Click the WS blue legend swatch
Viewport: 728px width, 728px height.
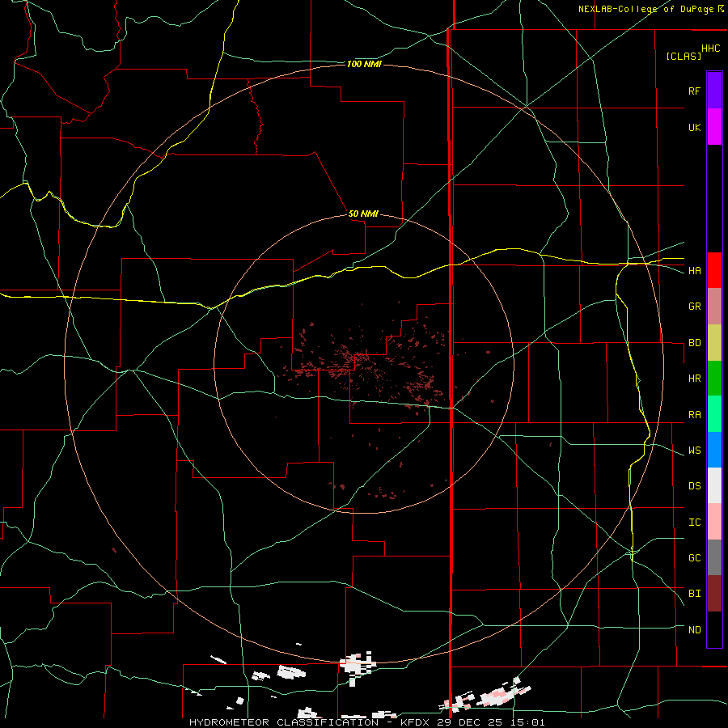pos(714,450)
